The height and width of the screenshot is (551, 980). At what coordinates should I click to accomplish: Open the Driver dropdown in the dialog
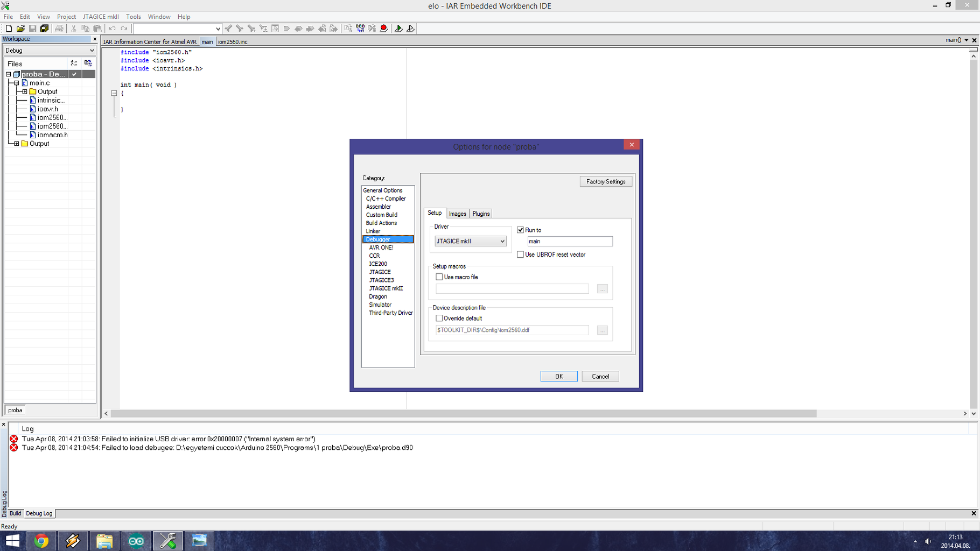click(471, 241)
